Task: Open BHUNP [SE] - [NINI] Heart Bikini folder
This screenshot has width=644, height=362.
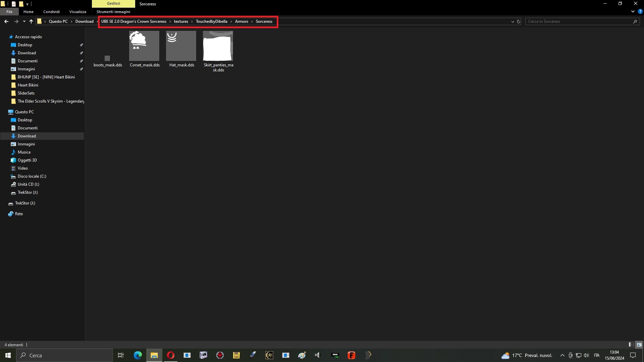Action: (x=46, y=77)
